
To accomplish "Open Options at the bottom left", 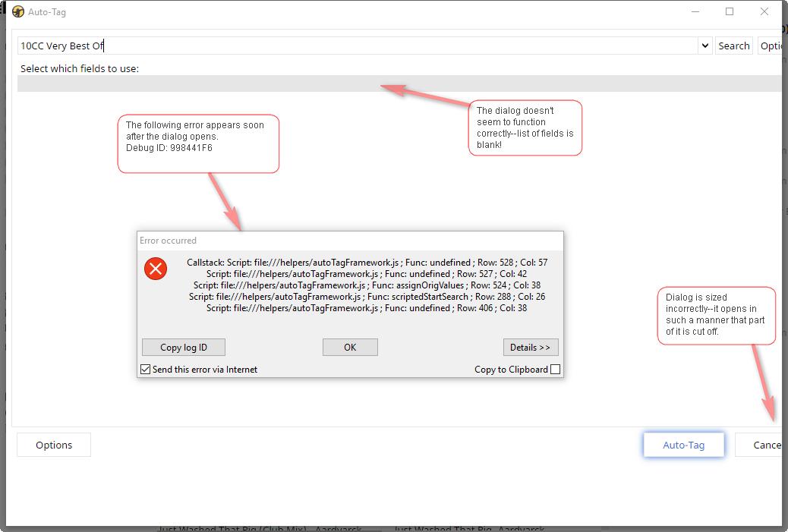I will click(54, 445).
